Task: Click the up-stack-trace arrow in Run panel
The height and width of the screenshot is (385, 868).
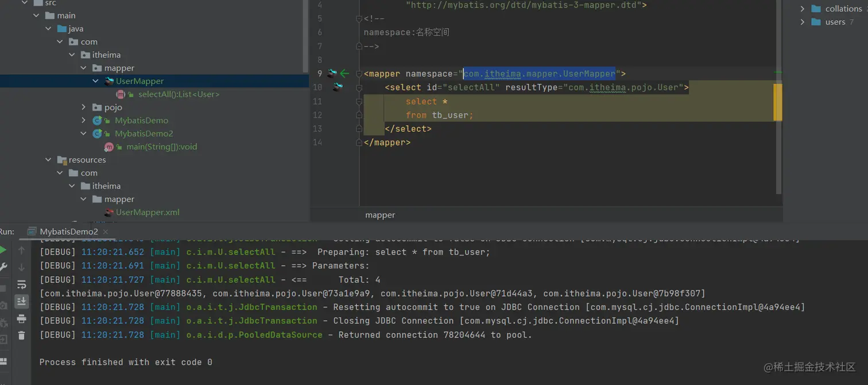Action: (21, 250)
